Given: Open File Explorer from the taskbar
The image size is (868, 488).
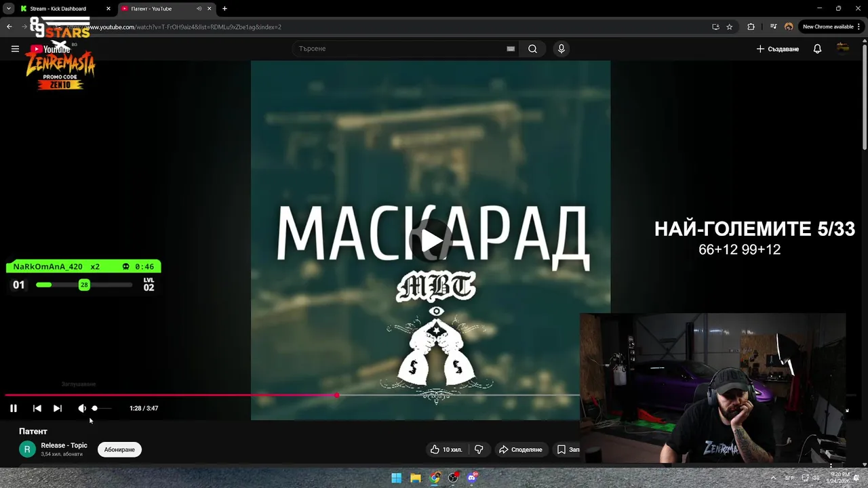Looking at the screenshot, I should click(x=416, y=478).
